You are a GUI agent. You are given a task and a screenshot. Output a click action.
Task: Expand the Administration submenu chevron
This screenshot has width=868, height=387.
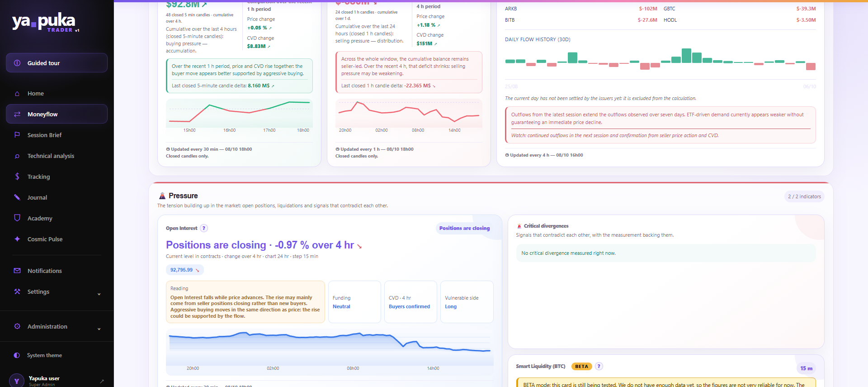[99, 329]
